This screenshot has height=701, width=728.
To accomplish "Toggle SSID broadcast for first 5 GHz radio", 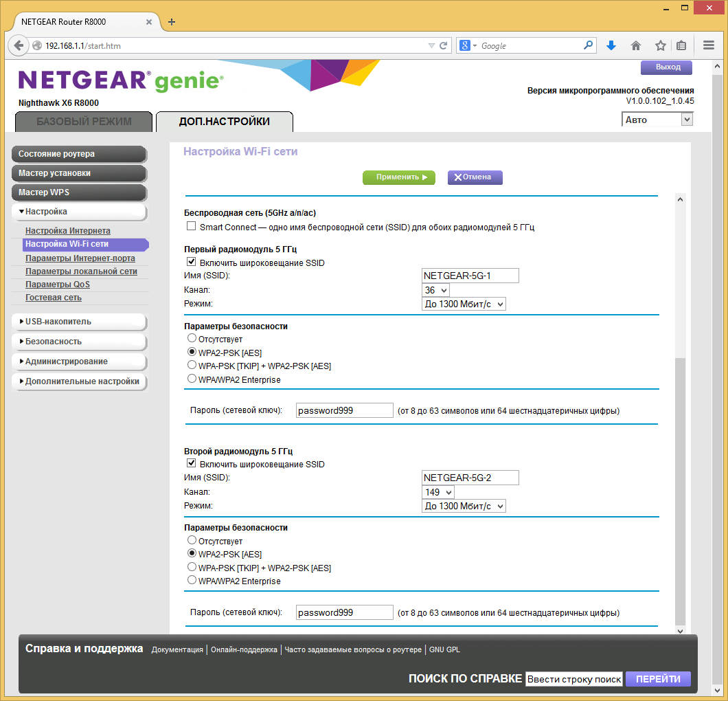I will click(x=191, y=262).
